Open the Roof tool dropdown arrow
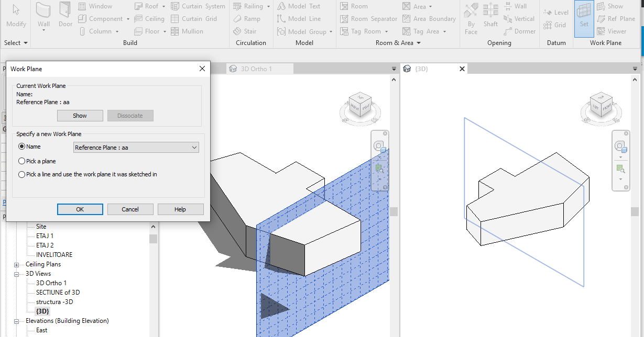 coord(162,6)
